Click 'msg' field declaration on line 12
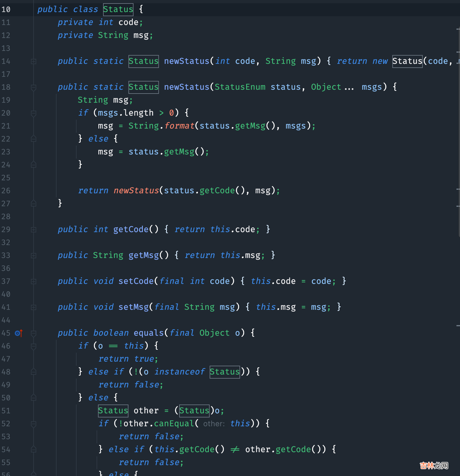Screen dimensions: 460x476 (141, 35)
